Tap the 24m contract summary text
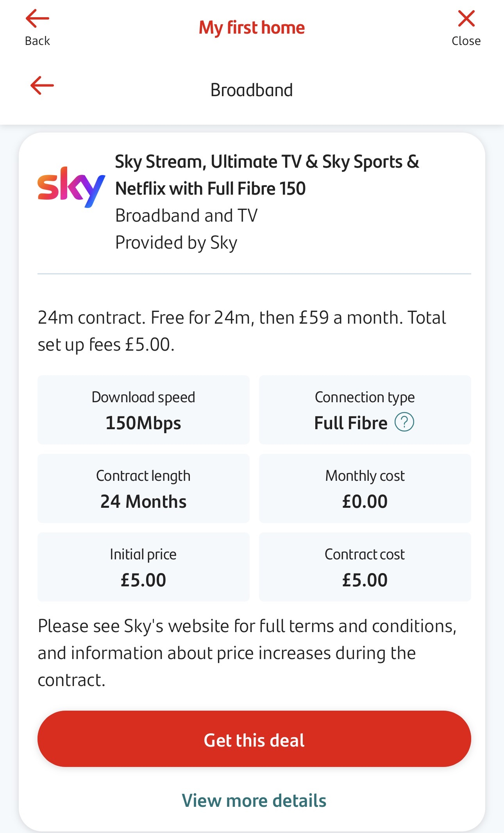The image size is (504, 833). click(x=241, y=331)
